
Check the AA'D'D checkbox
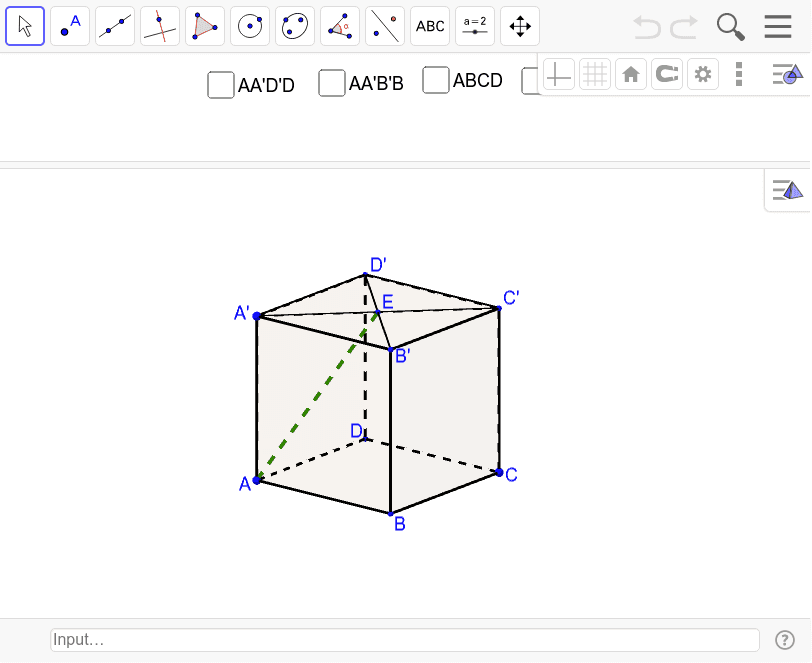tap(221, 85)
